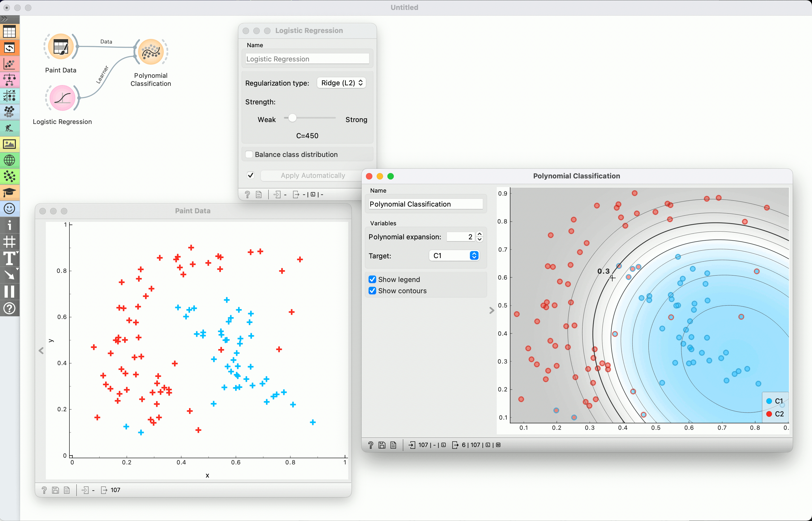Click the output summary icon in Logistic Regression window
This screenshot has width=812, height=521.
296,195
